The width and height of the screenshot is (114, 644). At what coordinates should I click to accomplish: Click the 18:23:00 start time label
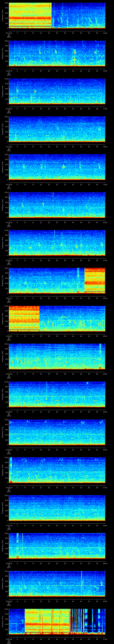9,374
